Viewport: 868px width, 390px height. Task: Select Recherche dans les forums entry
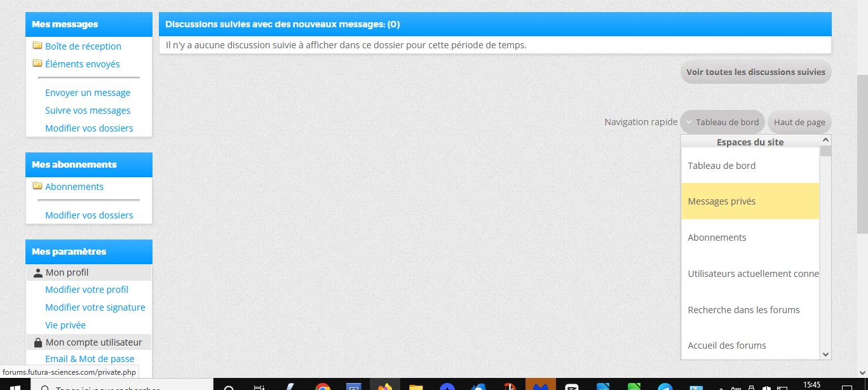click(x=750, y=309)
